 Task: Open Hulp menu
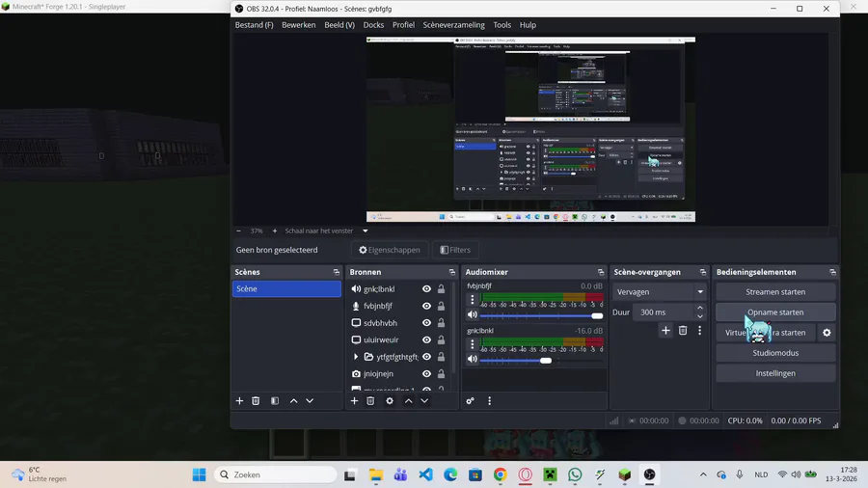pos(528,25)
